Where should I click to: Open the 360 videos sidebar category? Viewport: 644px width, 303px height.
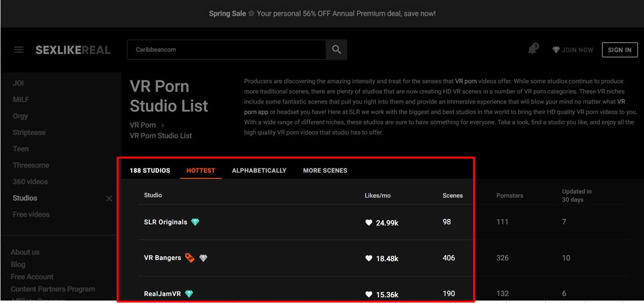pos(30,182)
